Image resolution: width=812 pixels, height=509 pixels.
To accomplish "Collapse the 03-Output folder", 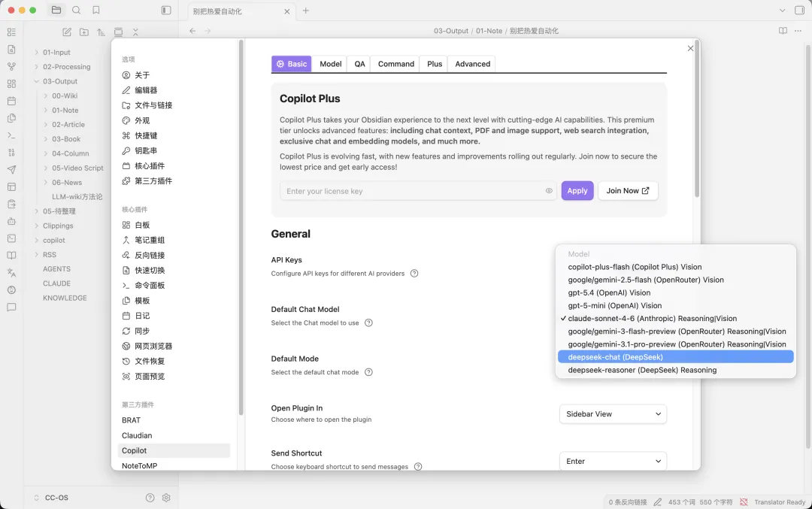I will pos(37,81).
